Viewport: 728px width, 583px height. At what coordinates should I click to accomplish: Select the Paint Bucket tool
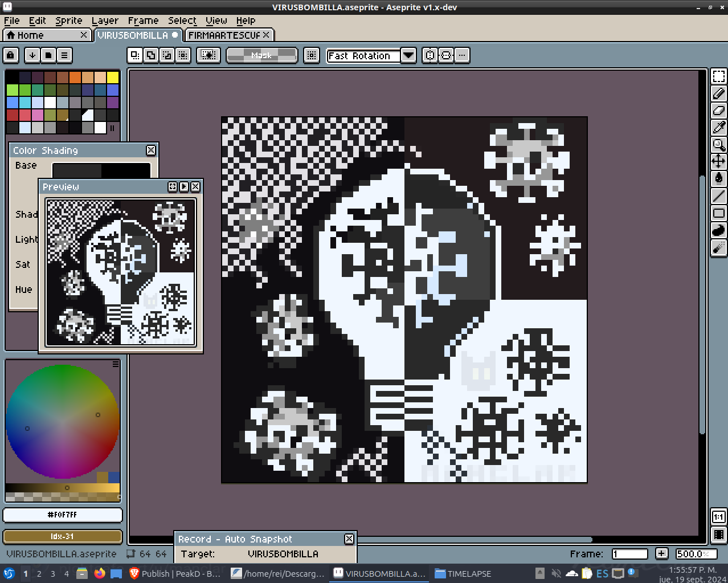pos(718,179)
